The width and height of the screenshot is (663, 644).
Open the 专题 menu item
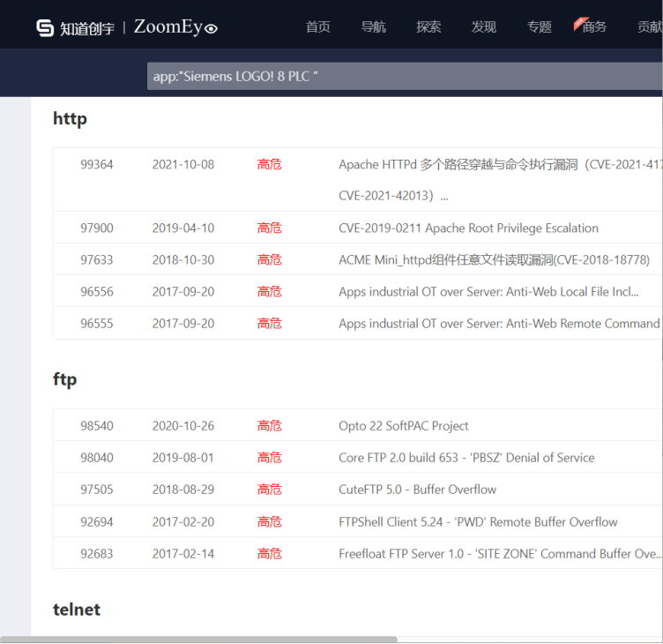pos(539,27)
